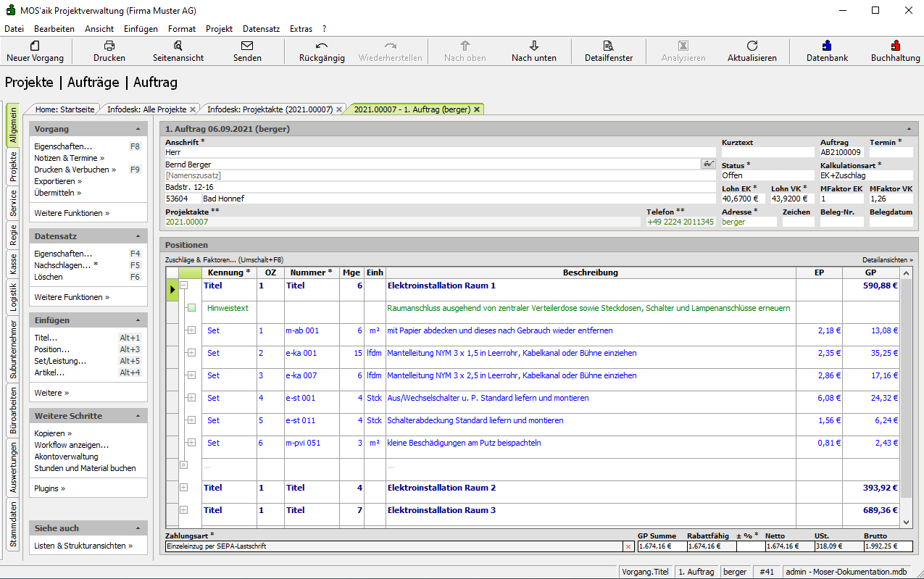Collapse the Vorgang sidebar panel

138,129
